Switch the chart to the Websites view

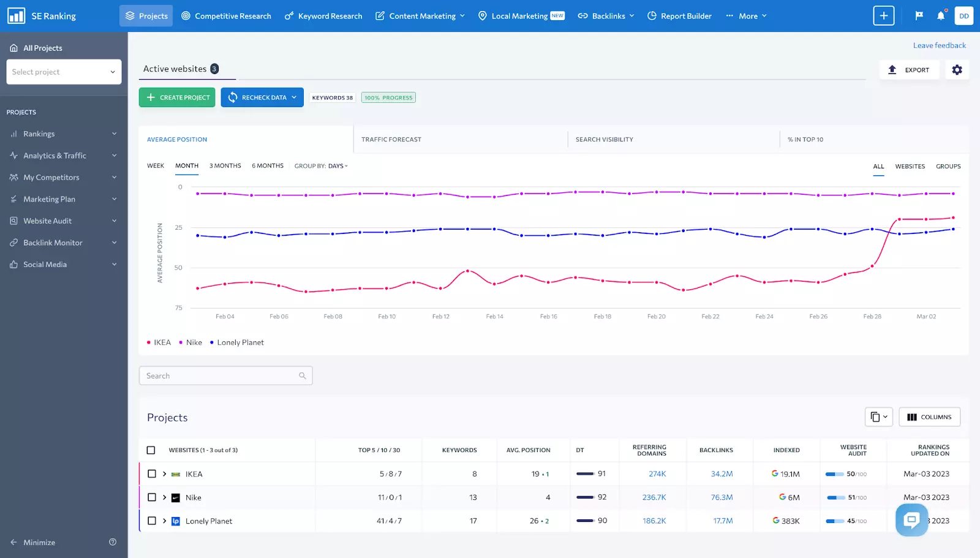tap(910, 167)
